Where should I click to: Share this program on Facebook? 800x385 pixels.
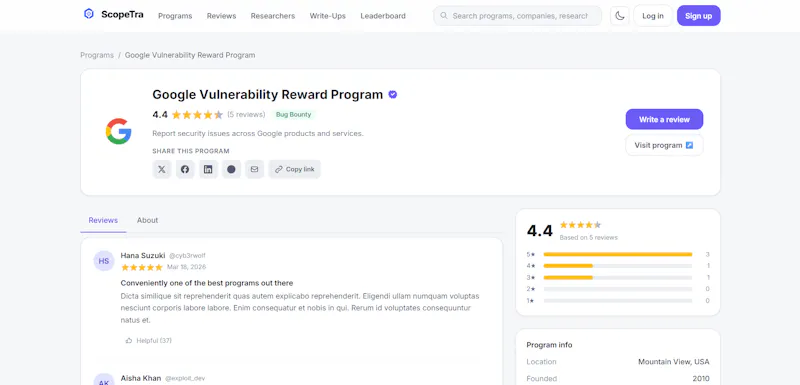point(185,169)
